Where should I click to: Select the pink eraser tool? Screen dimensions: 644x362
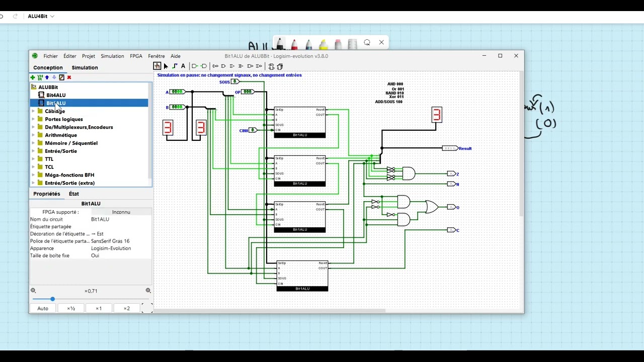click(338, 44)
